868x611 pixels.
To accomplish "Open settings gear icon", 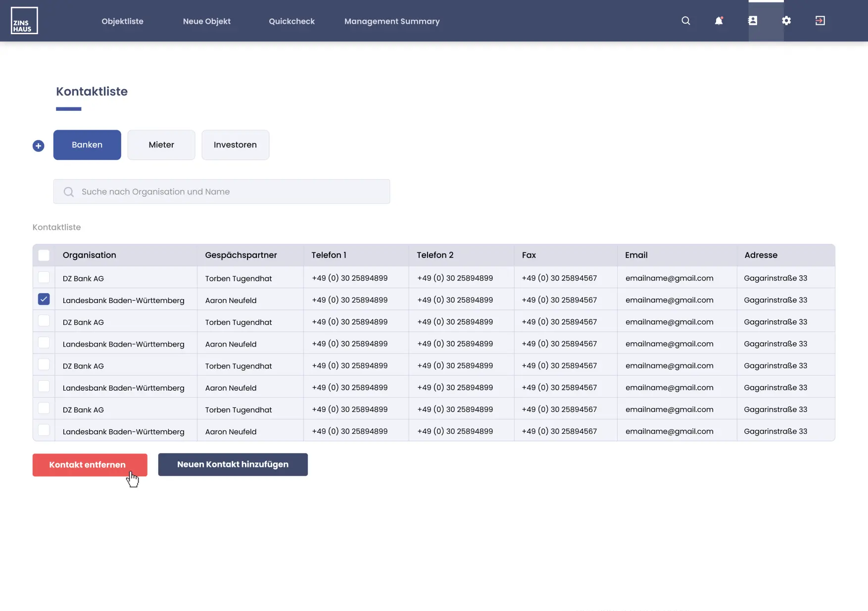I will click(x=786, y=21).
